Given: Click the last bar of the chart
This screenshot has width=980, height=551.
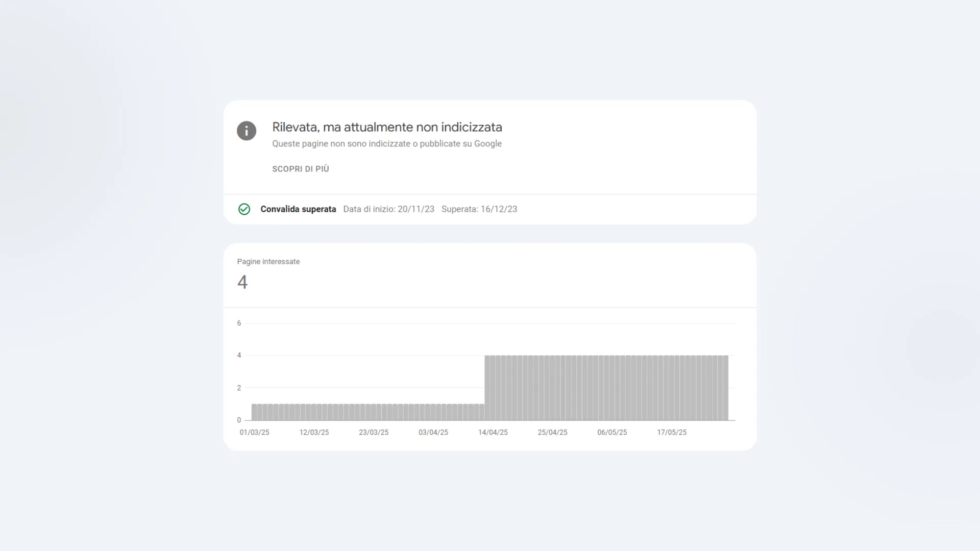Looking at the screenshot, I should point(726,388).
